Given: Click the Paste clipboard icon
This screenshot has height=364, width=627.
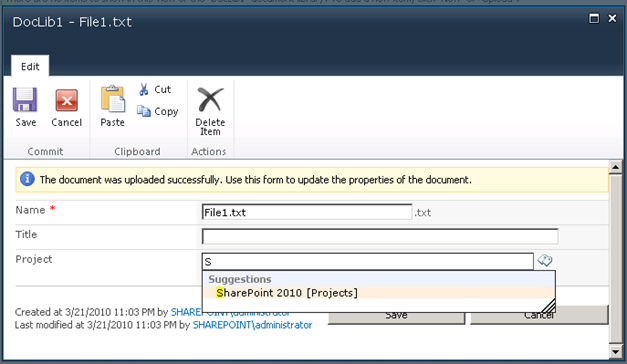Looking at the screenshot, I should pyautogui.click(x=112, y=99).
